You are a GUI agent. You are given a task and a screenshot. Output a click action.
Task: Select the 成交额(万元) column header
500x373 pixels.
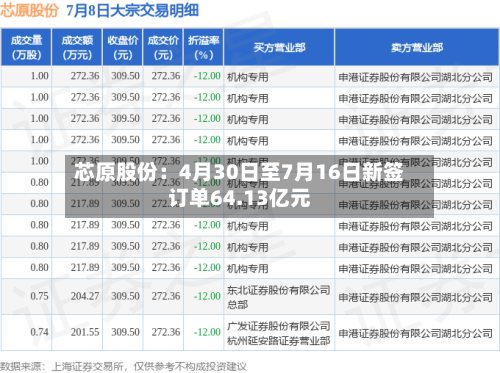tap(77, 47)
